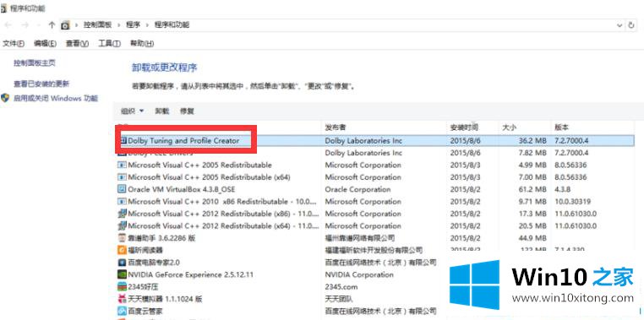Open 启用或关闭 Windows 功能 link
Viewport: 644px width, 320px height.
coord(56,98)
